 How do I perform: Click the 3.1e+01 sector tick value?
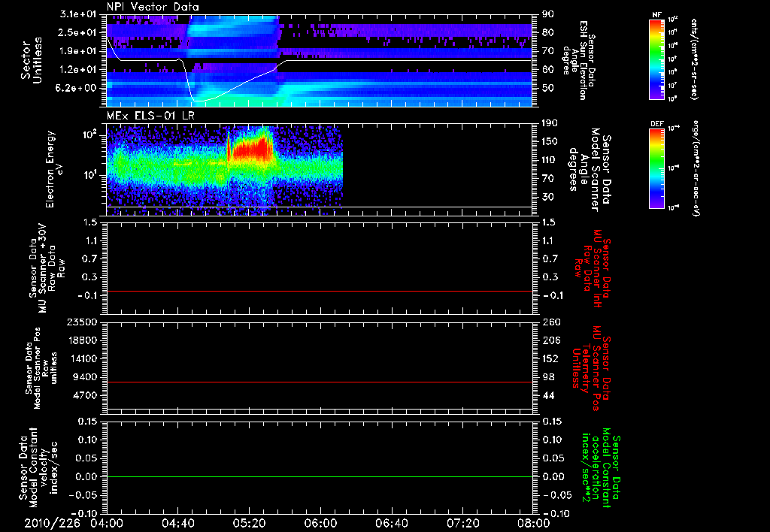80,14
